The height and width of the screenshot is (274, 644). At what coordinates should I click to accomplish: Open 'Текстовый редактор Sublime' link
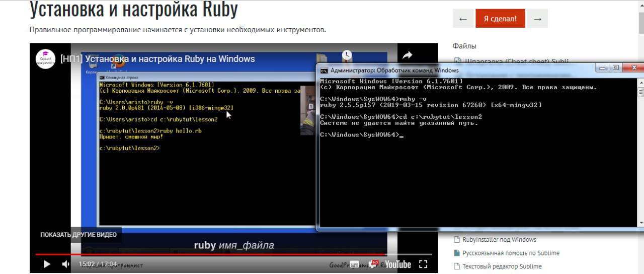(502, 266)
